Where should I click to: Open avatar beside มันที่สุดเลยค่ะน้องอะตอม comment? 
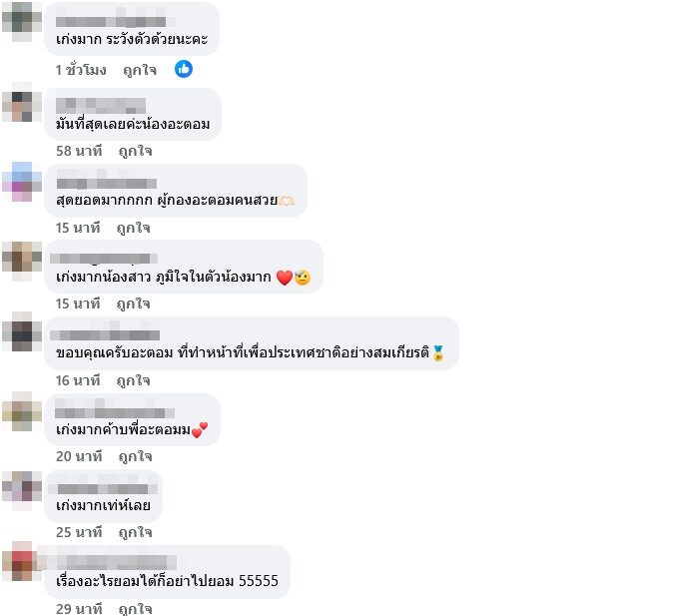[x=22, y=102]
